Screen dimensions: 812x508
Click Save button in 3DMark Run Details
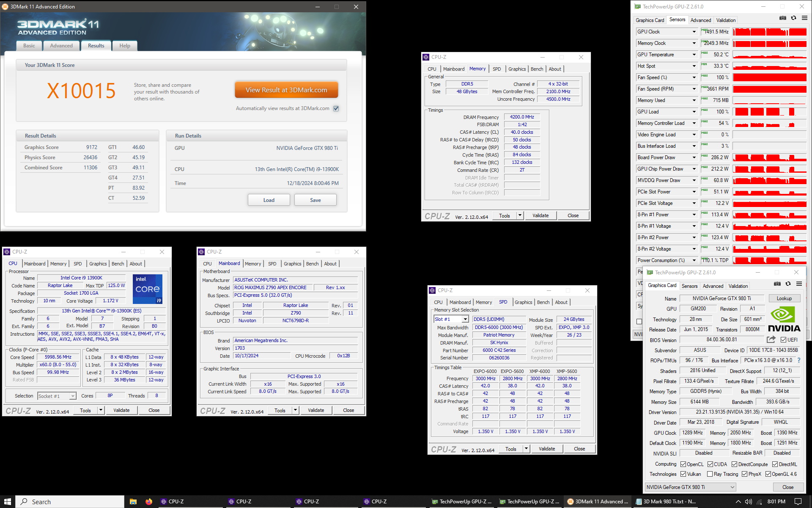(315, 200)
